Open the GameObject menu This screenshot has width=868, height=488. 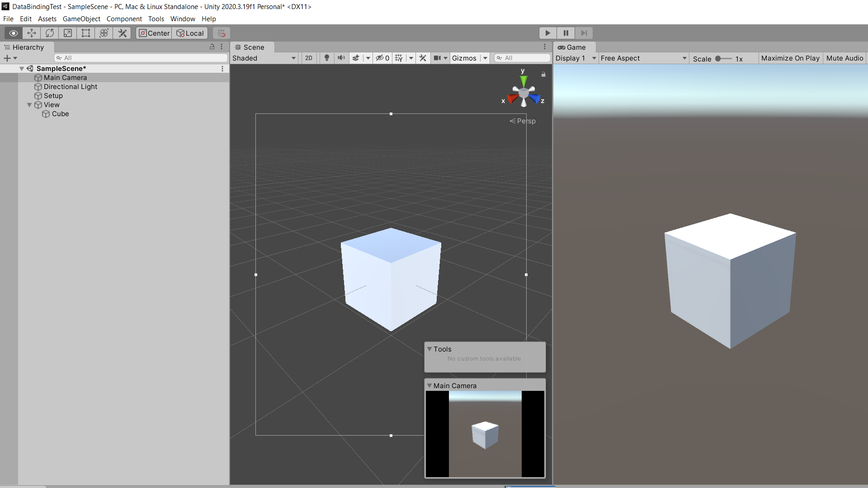81,19
